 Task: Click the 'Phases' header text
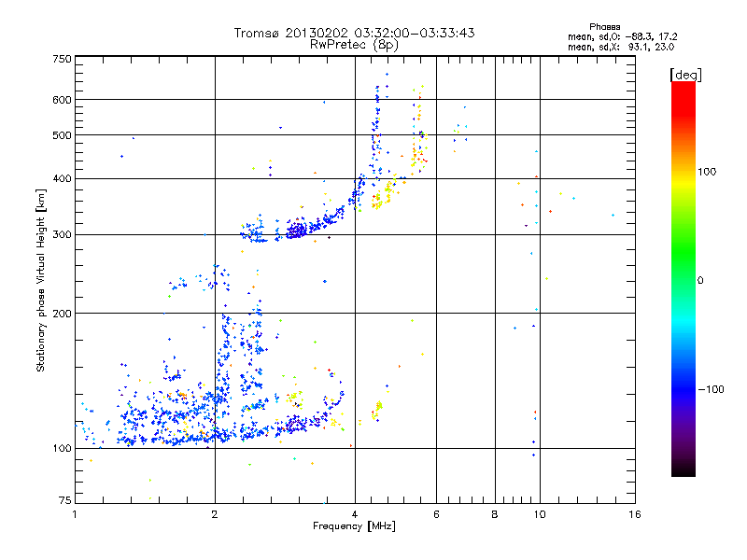coord(604,27)
